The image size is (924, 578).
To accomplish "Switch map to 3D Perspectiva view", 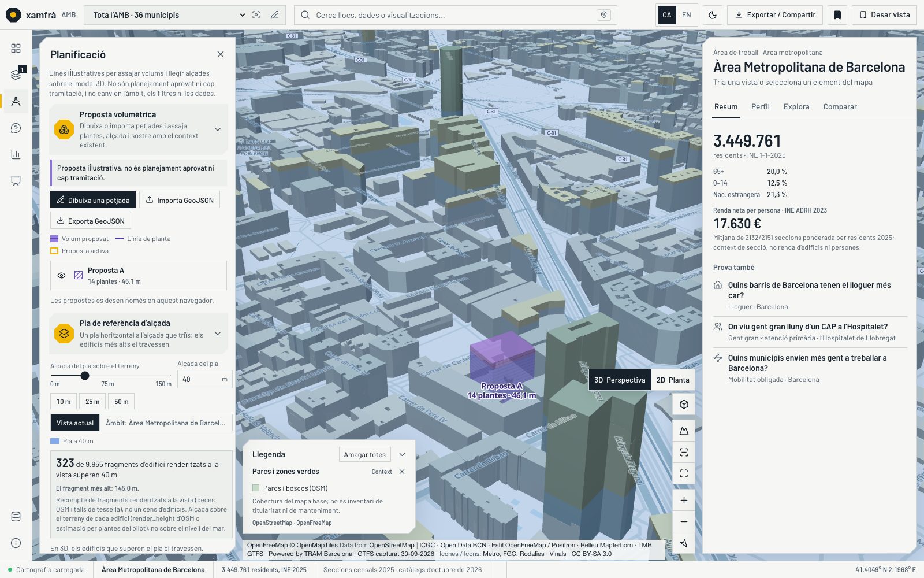I will click(620, 380).
